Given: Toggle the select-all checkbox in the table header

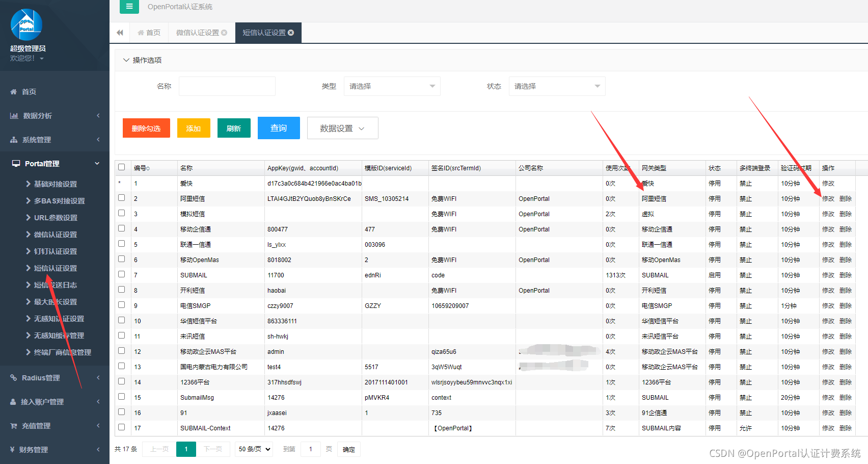Looking at the screenshot, I should click(x=121, y=167).
